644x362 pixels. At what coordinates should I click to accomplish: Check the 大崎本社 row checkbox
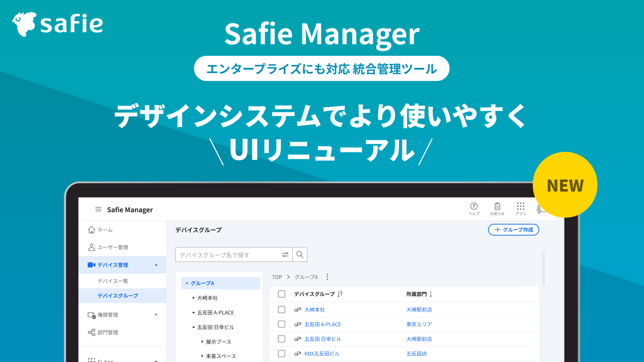pos(282,310)
